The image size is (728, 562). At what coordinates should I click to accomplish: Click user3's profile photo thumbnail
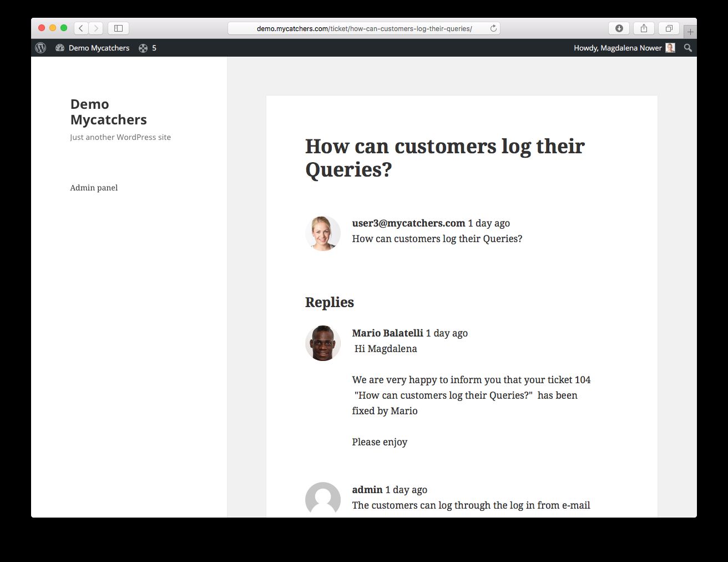tap(323, 233)
